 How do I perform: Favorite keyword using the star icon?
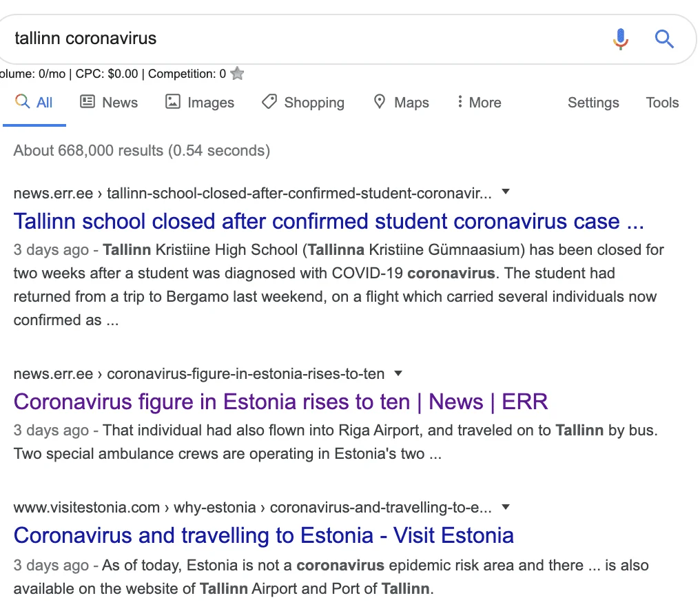[237, 73]
